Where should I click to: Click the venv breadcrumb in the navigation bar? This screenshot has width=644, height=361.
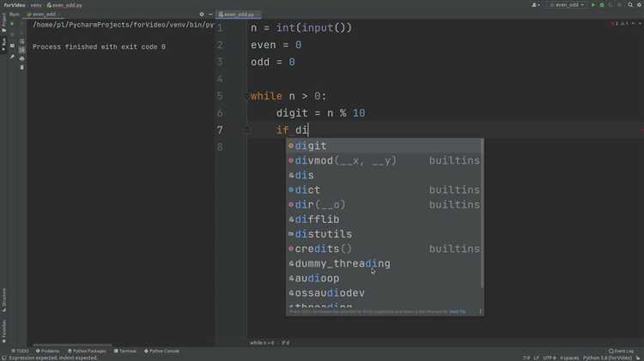[36, 5]
